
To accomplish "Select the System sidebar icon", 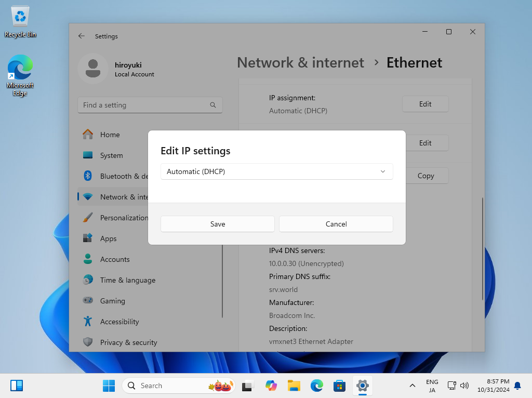I will [x=88, y=155].
